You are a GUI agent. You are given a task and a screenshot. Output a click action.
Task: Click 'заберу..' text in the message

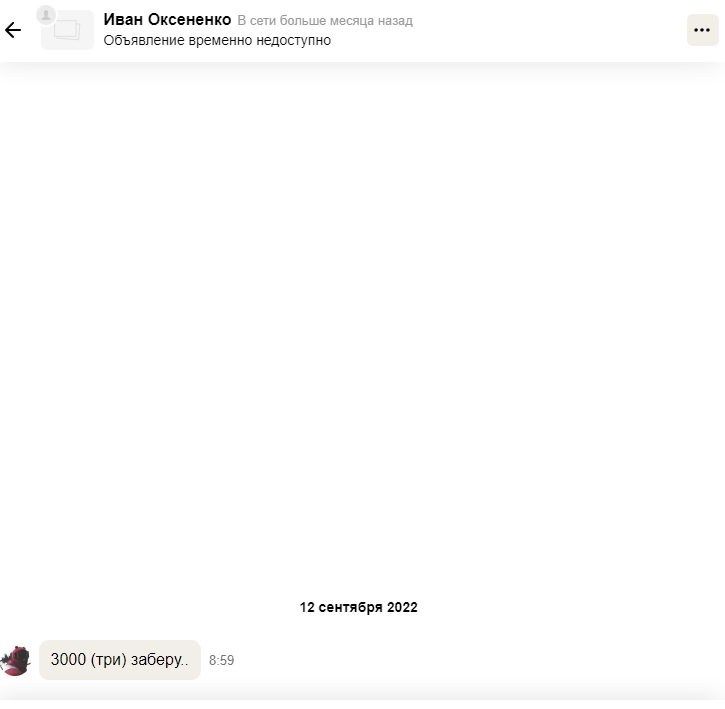coord(160,660)
